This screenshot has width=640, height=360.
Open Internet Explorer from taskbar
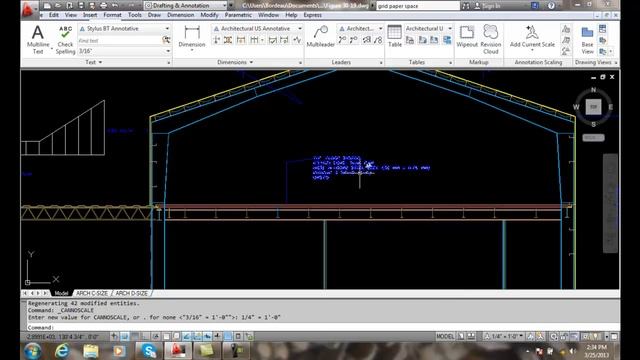pos(62,351)
